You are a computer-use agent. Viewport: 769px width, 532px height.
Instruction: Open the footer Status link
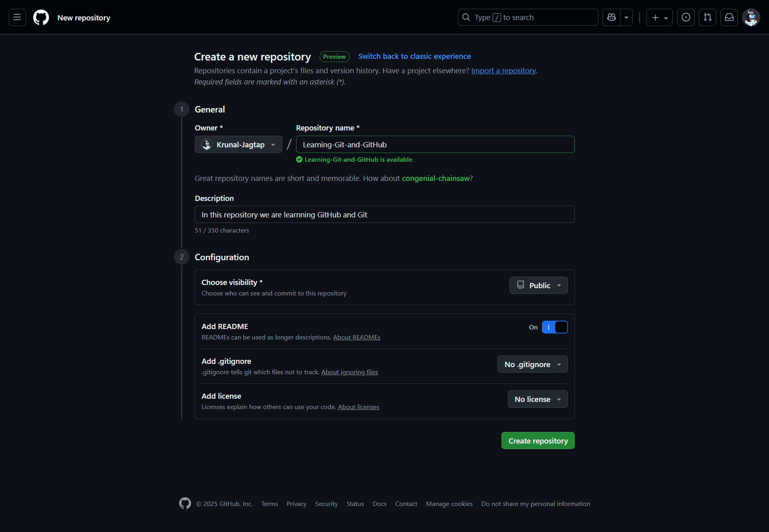coord(355,504)
